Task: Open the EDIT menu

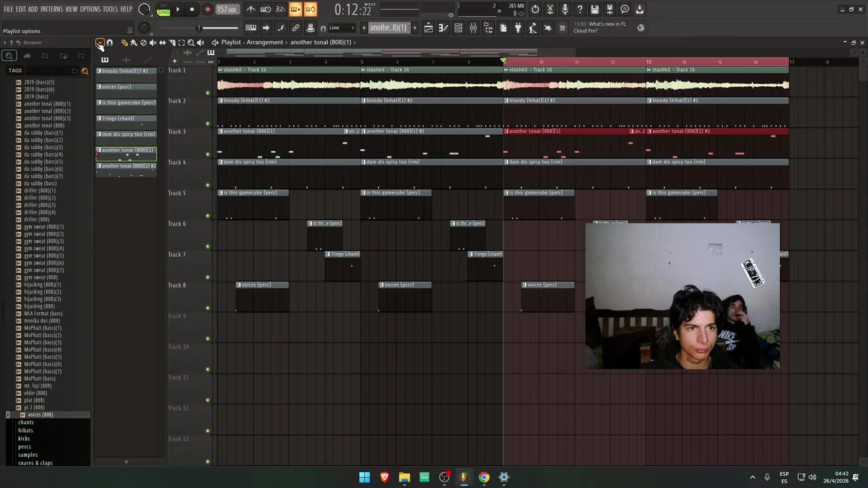Action: coord(20,9)
